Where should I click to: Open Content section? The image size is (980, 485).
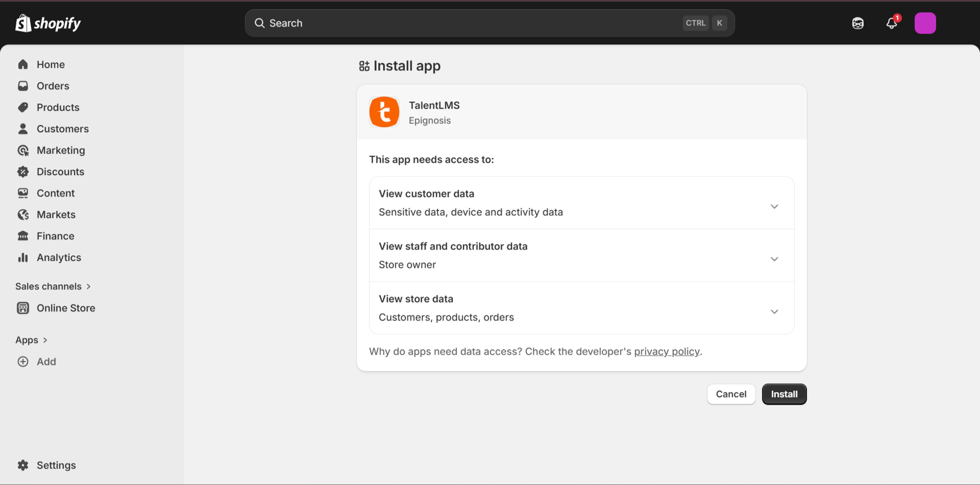(x=56, y=193)
